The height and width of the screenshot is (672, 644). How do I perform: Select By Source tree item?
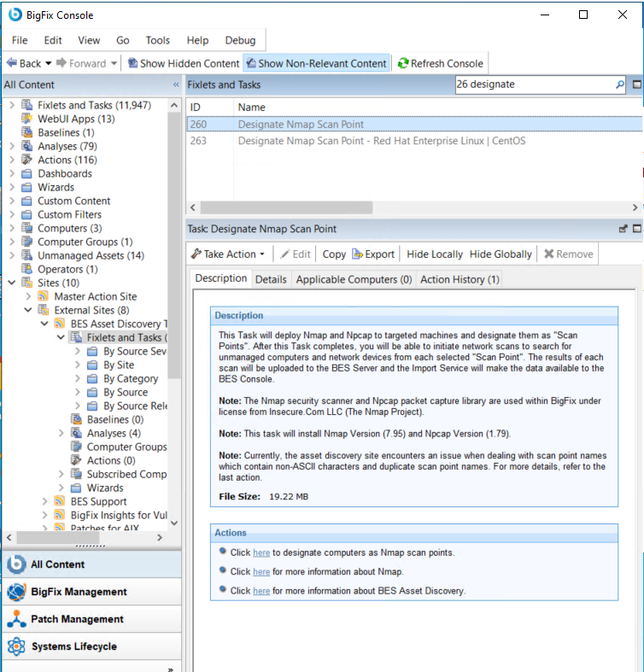(126, 392)
